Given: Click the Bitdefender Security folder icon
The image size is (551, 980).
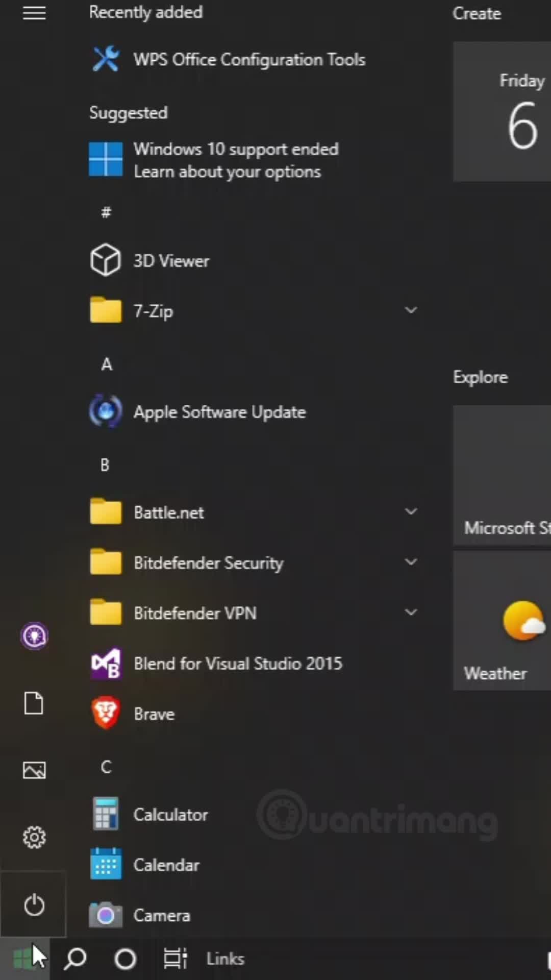Looking at the screenshot, I should [106, 562].
